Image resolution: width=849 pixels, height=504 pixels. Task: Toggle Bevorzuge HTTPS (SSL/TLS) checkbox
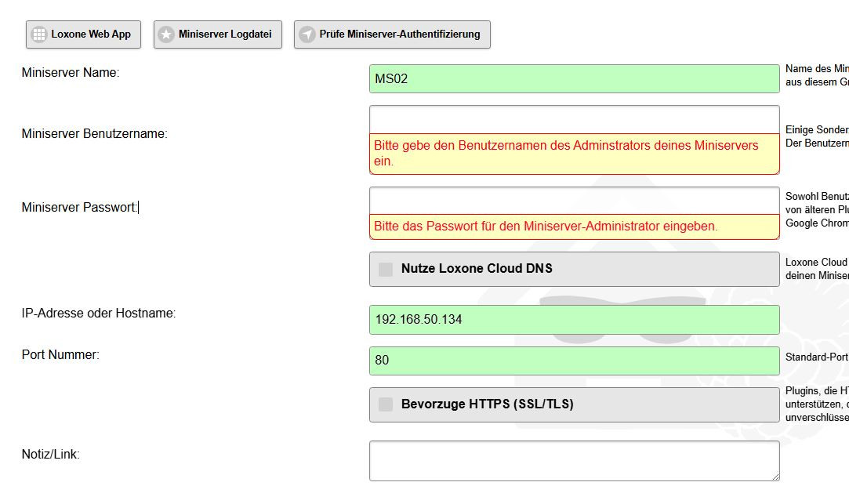tap(386, 404)
